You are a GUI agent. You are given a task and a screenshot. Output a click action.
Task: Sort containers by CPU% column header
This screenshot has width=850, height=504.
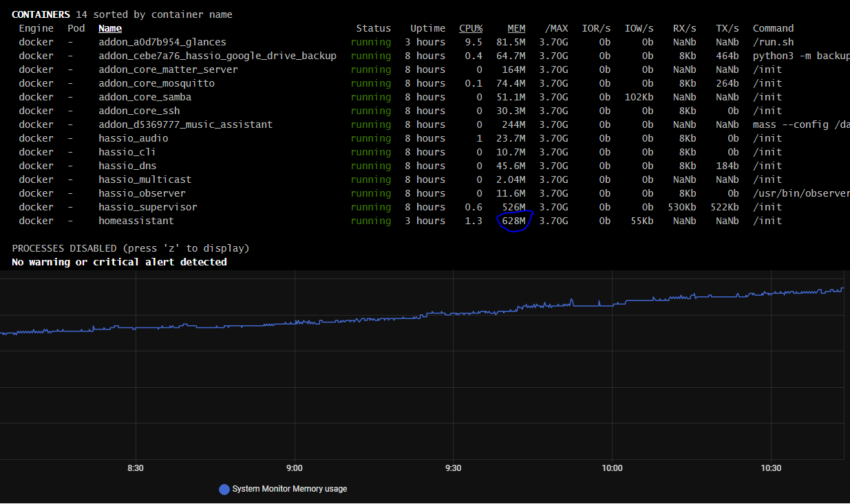[x=471, y=28]
